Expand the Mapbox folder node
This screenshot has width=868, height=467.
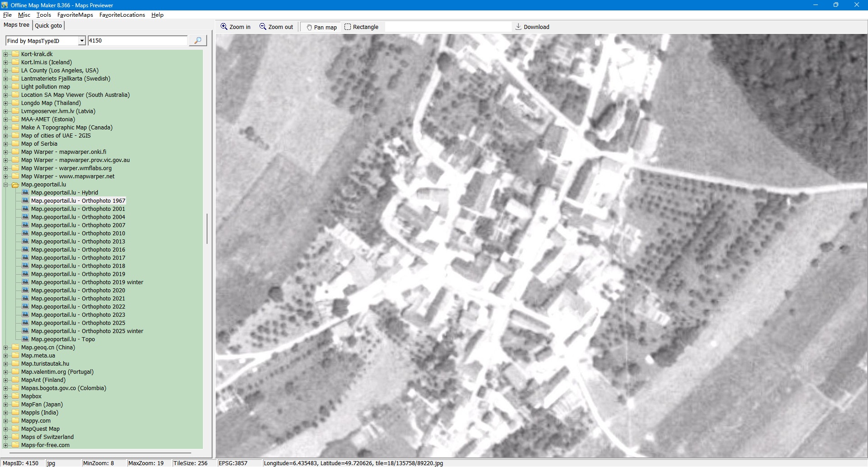(6, 396)
